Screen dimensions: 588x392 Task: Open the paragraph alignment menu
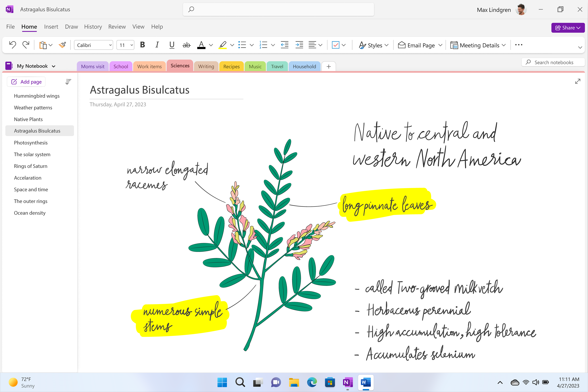point(315,45)
